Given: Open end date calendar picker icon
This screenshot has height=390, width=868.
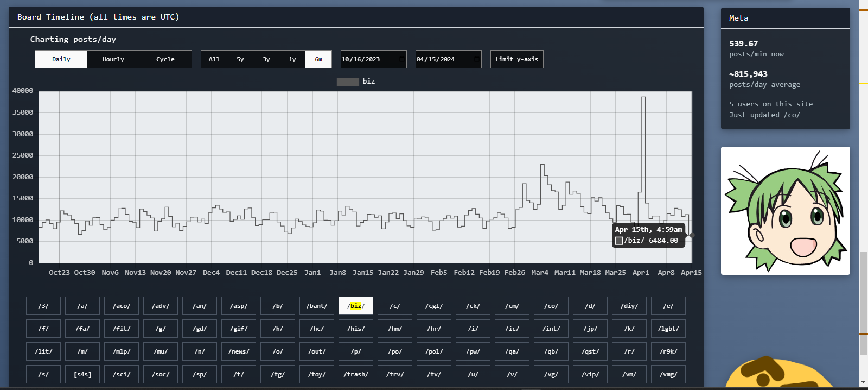Looking at the screenshot, I should (477, 59).
